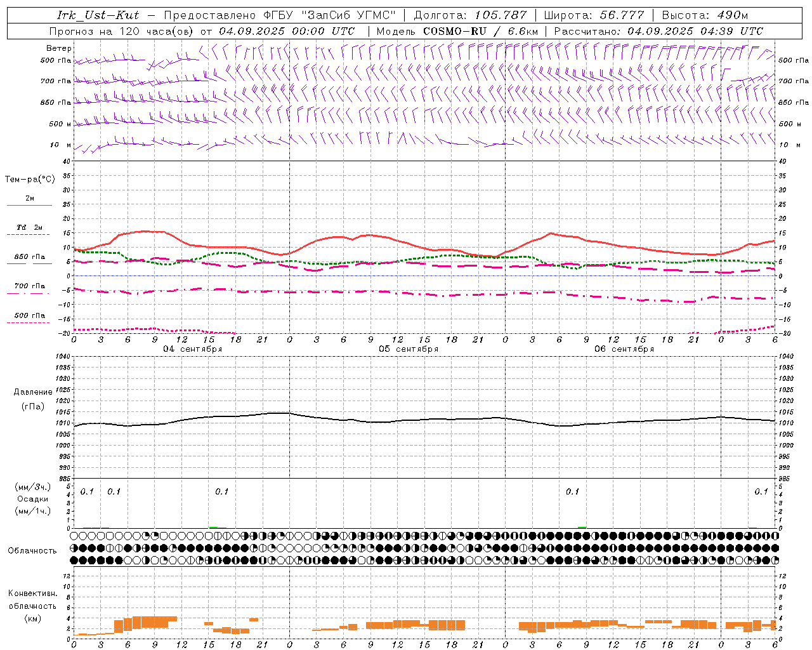Click the 700 гПа temperature legend entry

tap(29, 286)
